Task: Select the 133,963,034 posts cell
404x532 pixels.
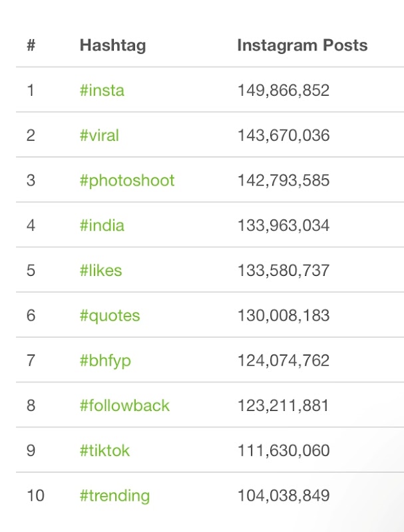Action: coord(284,225)
